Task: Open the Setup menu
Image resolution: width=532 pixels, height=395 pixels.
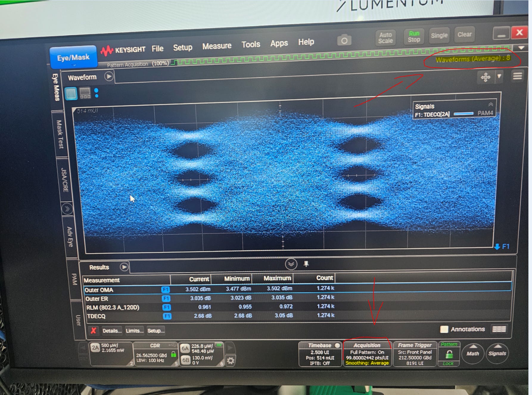Action: click(183, 47)
